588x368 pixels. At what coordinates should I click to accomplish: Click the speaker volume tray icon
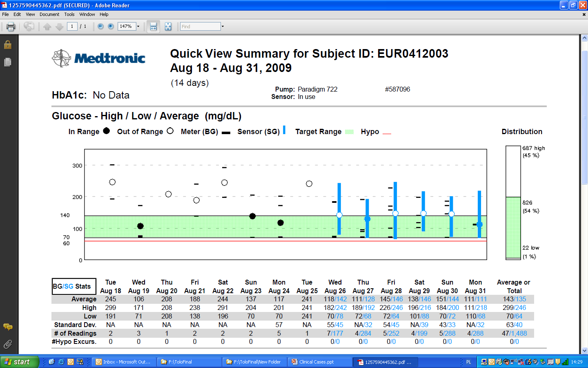[535, 362]
